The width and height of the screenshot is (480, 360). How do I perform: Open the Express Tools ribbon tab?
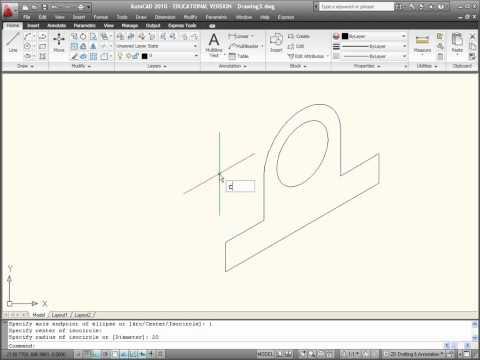click(182, 26)
